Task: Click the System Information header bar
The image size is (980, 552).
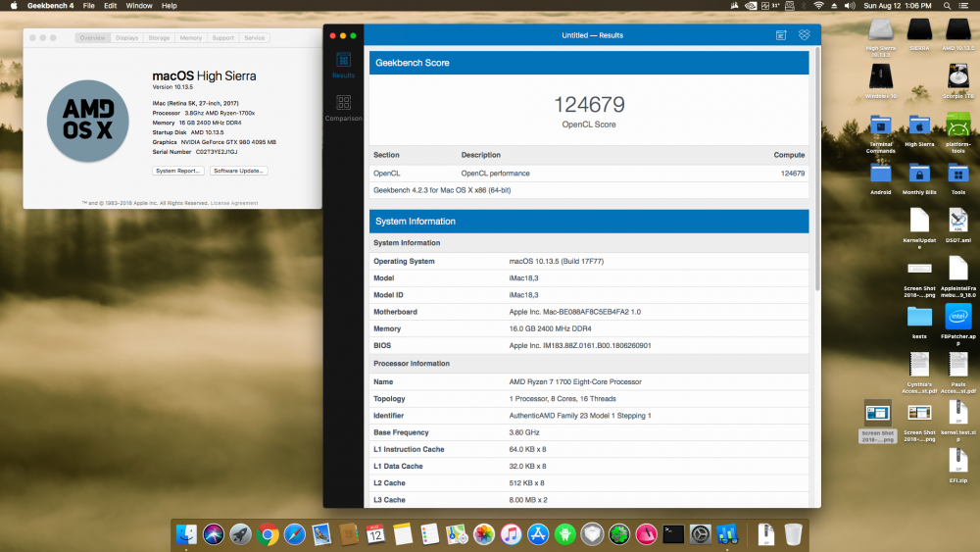Action: tap(589, 222)
